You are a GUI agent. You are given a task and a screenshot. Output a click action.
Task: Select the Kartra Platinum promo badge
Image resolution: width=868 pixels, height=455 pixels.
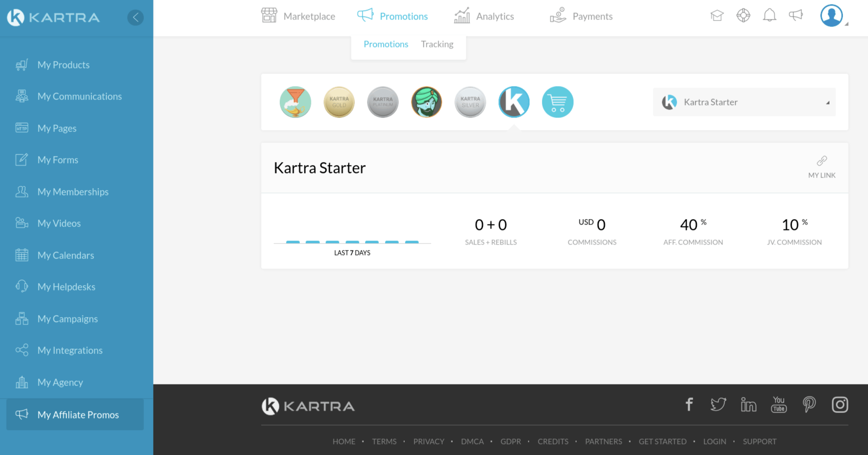[383, 102]
